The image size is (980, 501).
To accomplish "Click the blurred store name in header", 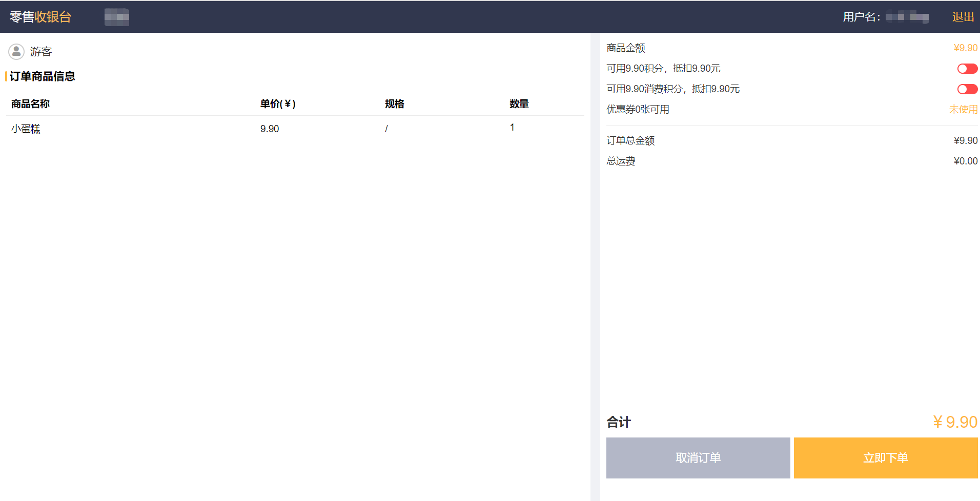I will coord(117,17).
